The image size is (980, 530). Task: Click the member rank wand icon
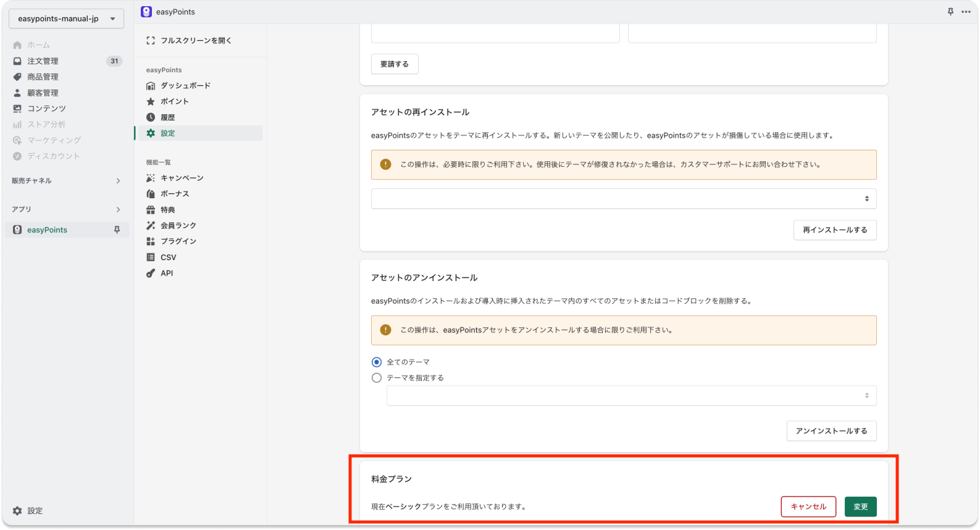pos(151,225)
